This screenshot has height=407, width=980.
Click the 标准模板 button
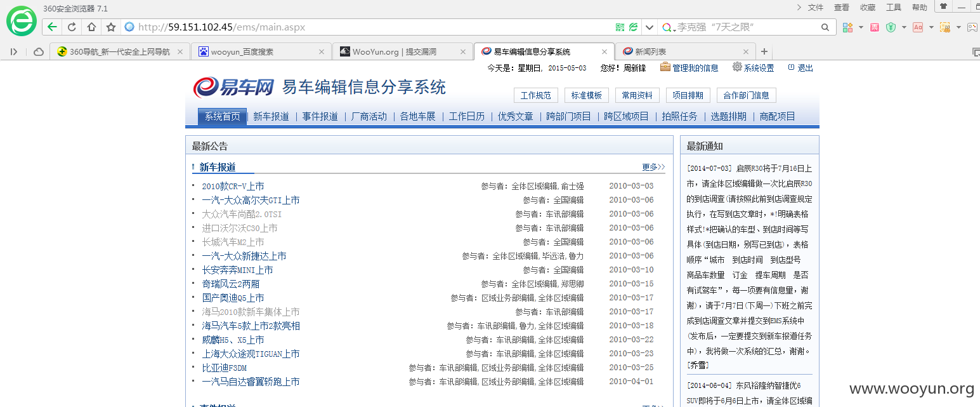point(587,95)
